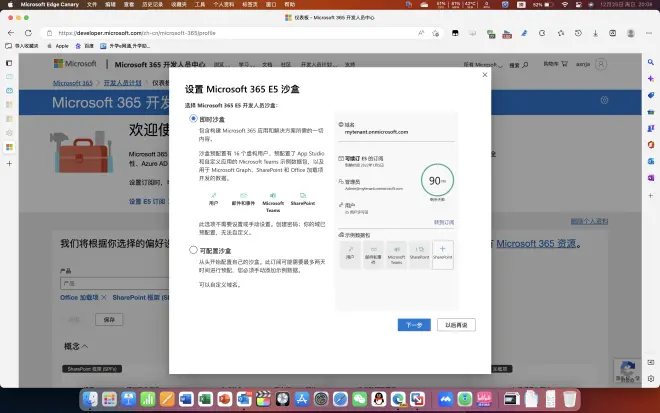Click the Microsoft Teams sample data tile
660x413 pixels.
pyautogui.click(x=396, y=254)
